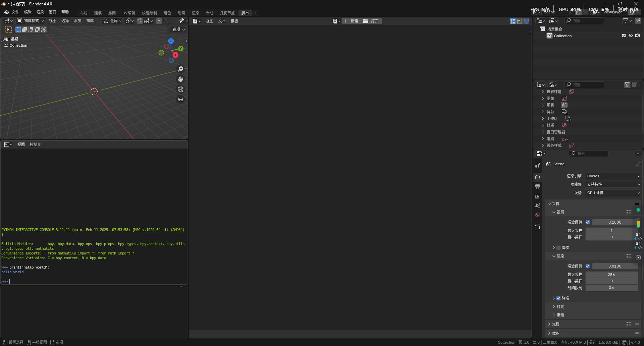Open the View Layer properties tab icon
Image resolution: width=644 pixels, height=346 pixels.
(538, 196)
